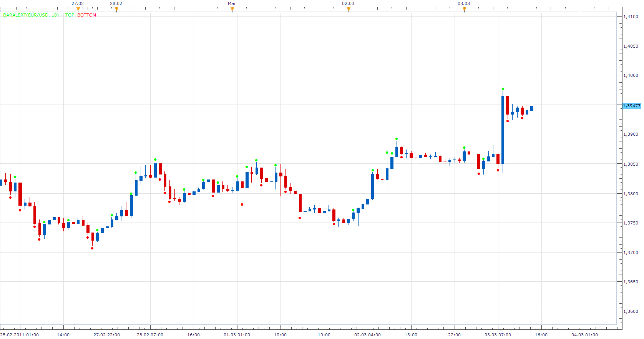Click the red BOTTOM legend label
This screenshot has width=644, height=339.
(86, 15)
